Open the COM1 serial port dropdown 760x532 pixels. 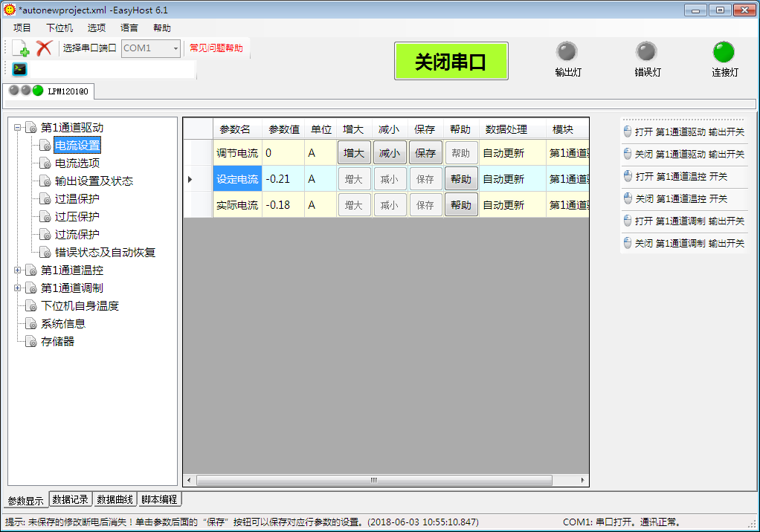coord(175,48)
